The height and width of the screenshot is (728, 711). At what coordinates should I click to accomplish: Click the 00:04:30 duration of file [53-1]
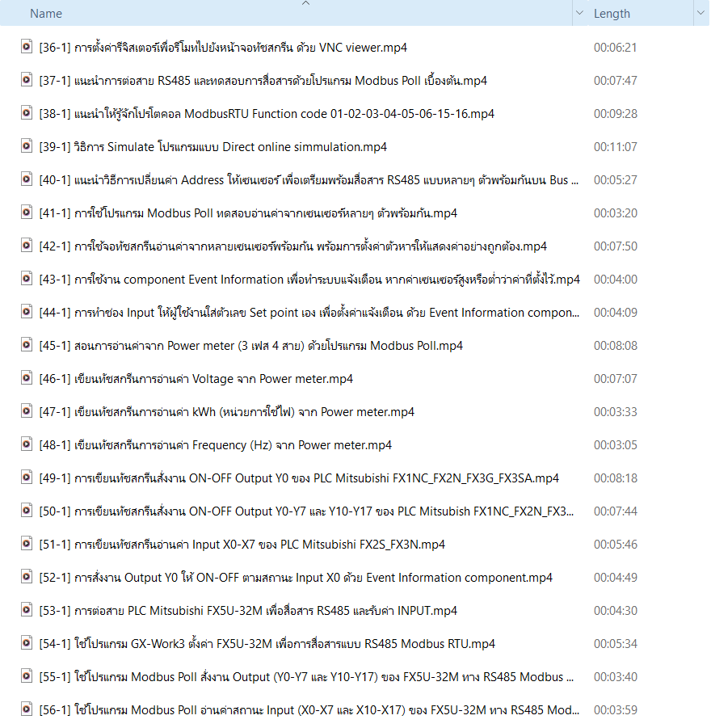(x=616, y=611)
